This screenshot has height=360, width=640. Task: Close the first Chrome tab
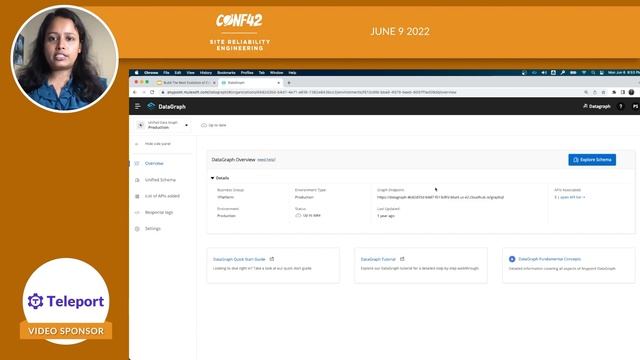click(214, 82)
